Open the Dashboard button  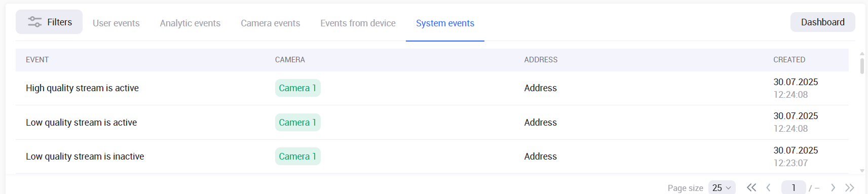pyautogui.click(x=822, y=22)
